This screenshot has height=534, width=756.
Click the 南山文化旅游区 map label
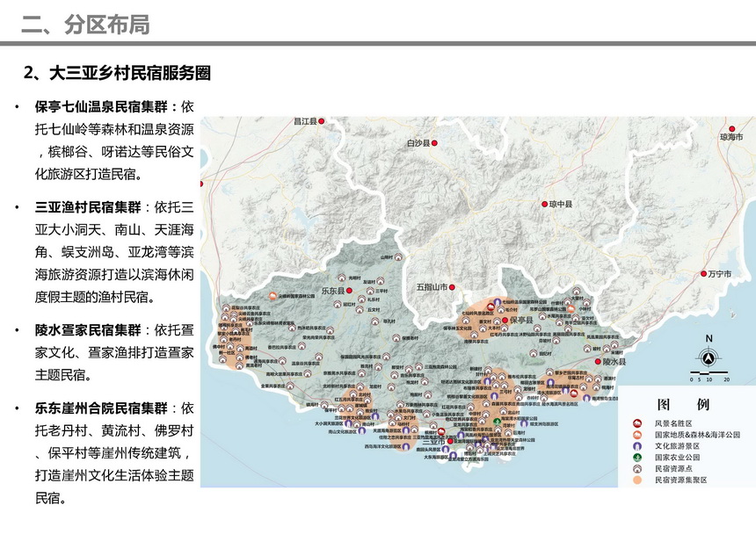point(343,432)
